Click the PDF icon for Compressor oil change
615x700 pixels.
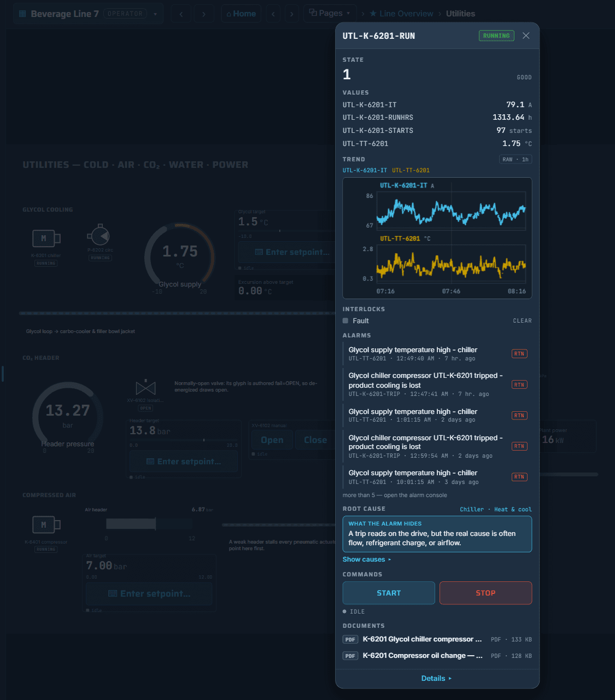350,656
